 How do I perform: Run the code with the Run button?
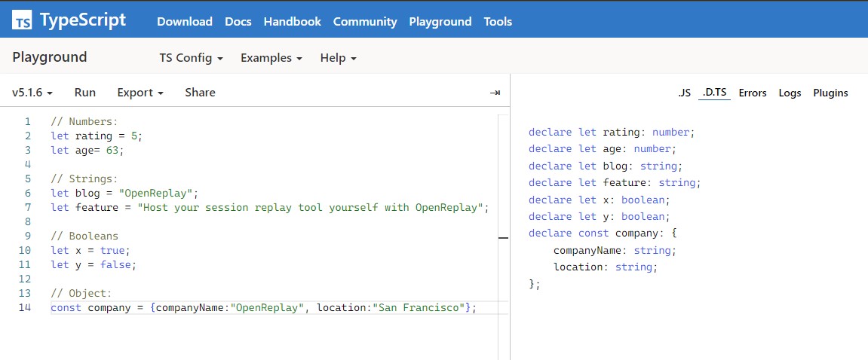[x=84, y=93]
